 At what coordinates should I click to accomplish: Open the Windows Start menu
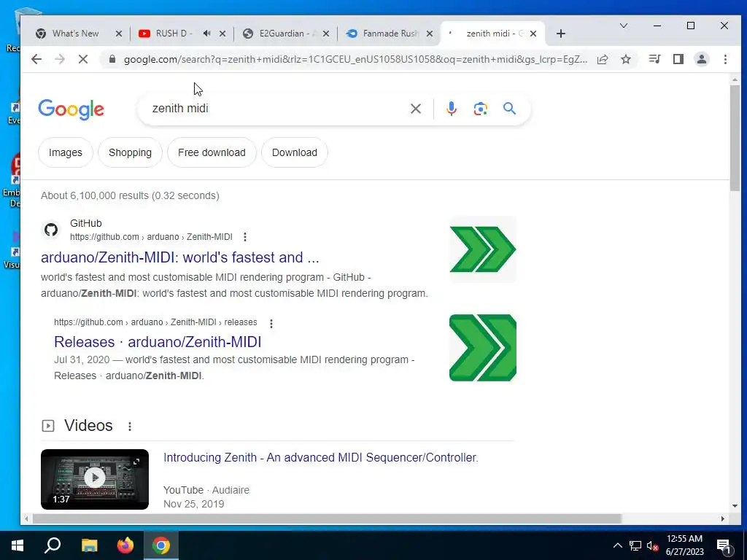[x=18, y=545]
